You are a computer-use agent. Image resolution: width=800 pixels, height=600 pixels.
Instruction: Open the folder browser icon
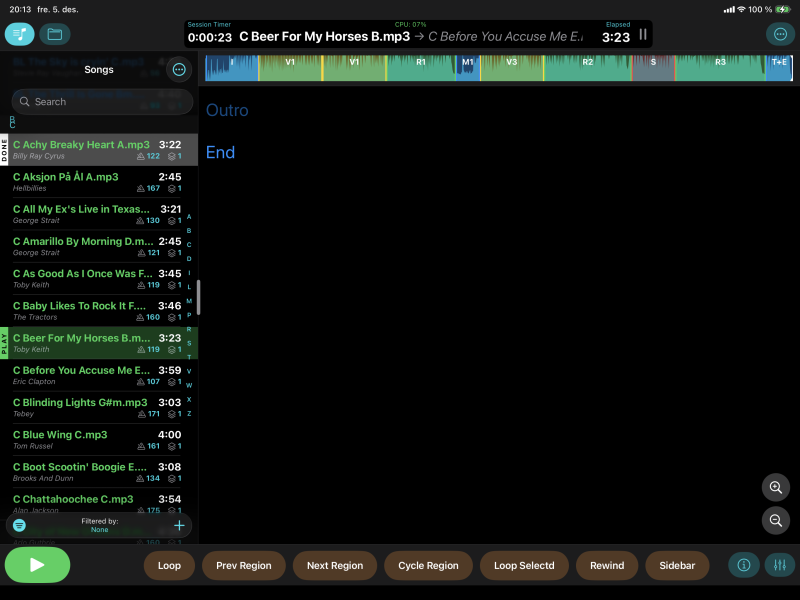[x=54, y=34]
